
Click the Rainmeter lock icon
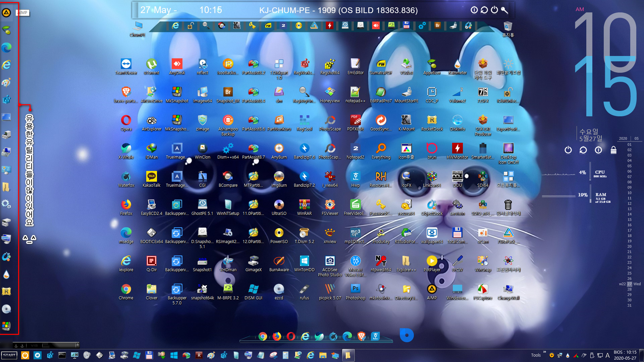613,150
